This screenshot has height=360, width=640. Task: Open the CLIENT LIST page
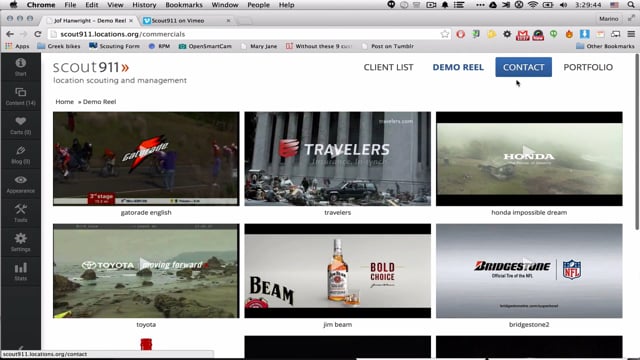(x=388, y=67)
